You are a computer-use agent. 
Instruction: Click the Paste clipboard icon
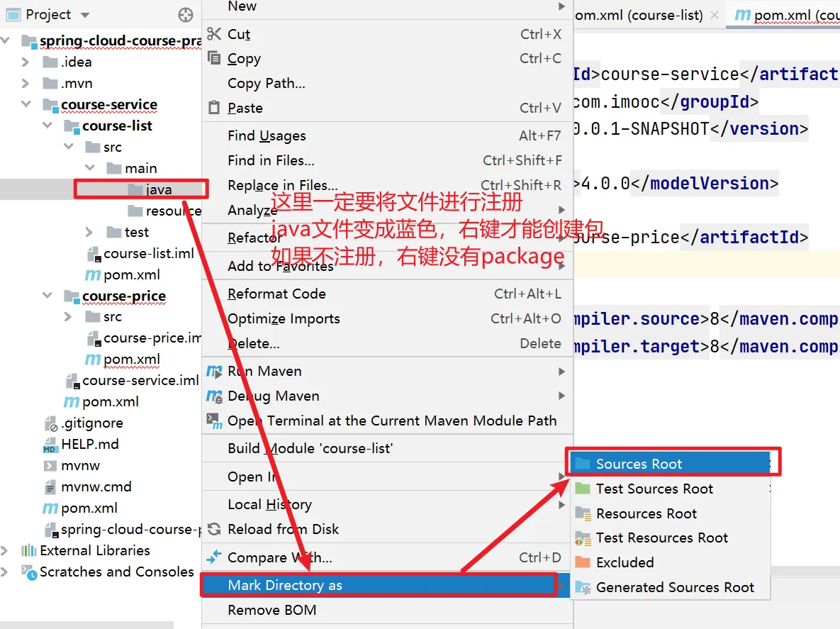(x=214, y=108)
